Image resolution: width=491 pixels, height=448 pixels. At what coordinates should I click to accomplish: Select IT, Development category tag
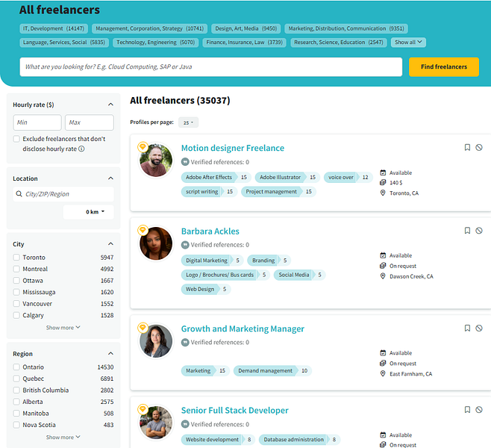(x=54, y=28)
